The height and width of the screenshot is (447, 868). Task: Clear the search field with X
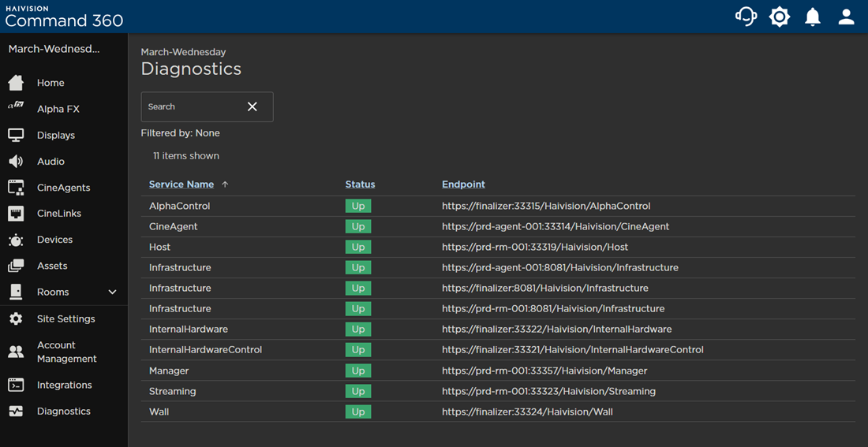point(252,106)
